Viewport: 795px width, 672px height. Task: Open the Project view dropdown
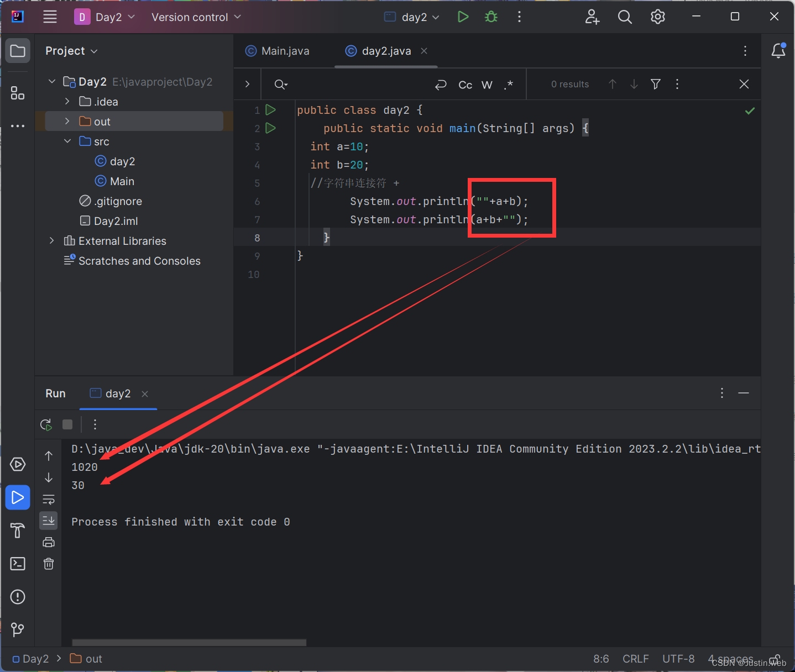[x=71, y=51]
